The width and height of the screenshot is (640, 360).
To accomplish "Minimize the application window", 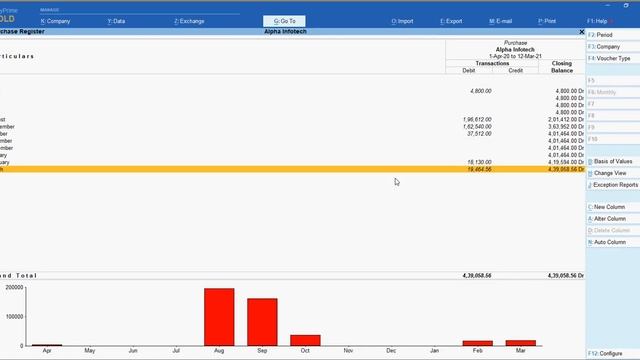I will [608, 5].
